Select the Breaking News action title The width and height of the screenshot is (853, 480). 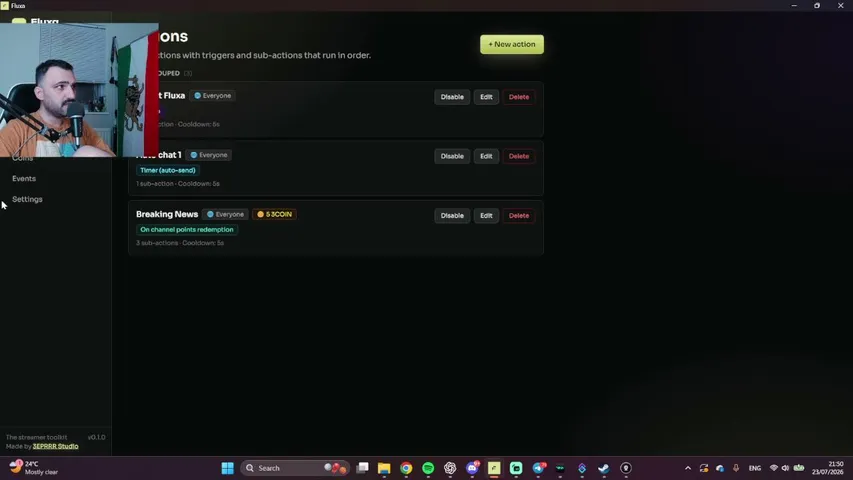tap(167, 214)
